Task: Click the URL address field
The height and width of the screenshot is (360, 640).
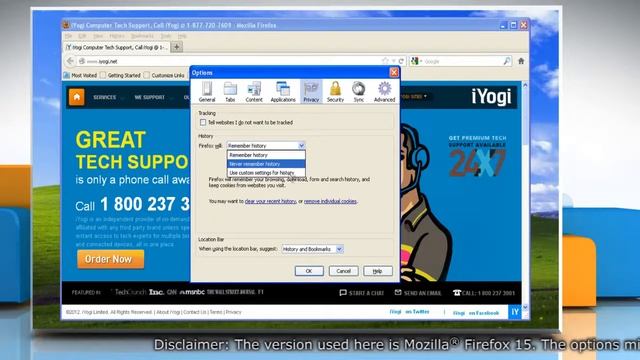Action: point(233,61)
